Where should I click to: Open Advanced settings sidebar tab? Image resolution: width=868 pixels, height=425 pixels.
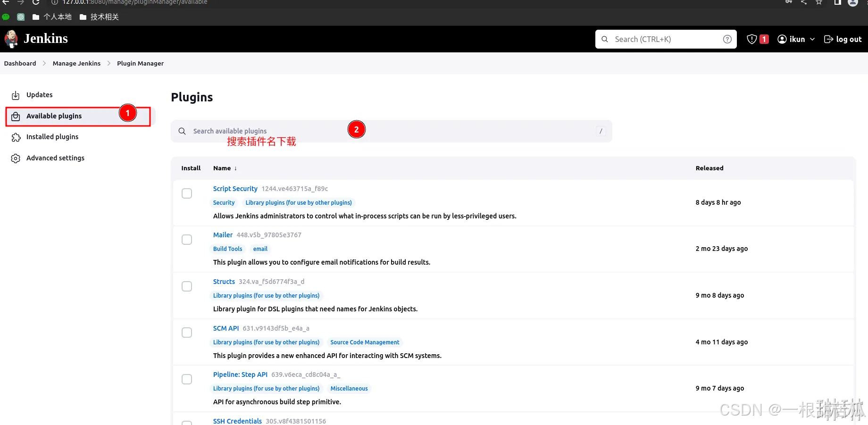point(80,158)
